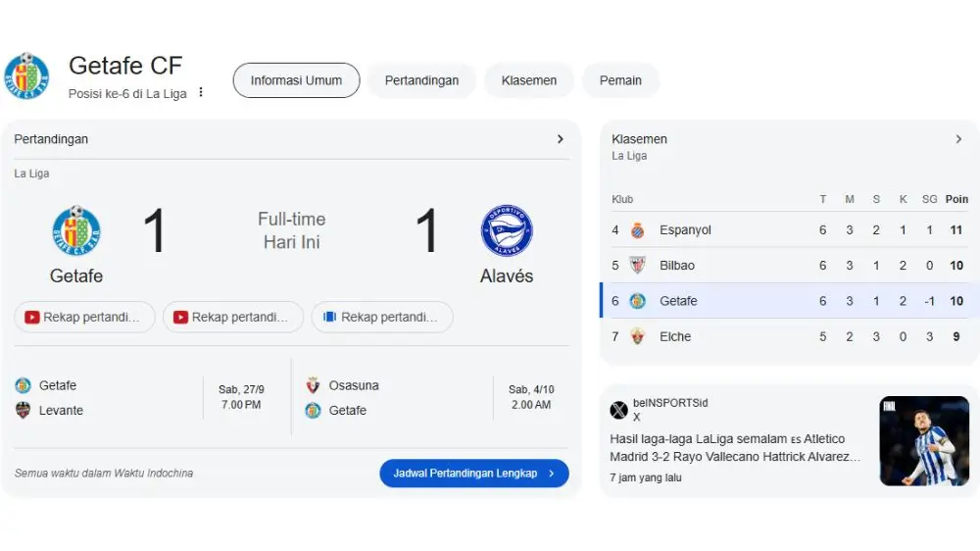Image resolution: width=980 pixels, height=551 pixels.
Task: Click Jadwal Pertandingan Lengkap button
Action: (x=473, y=474)
